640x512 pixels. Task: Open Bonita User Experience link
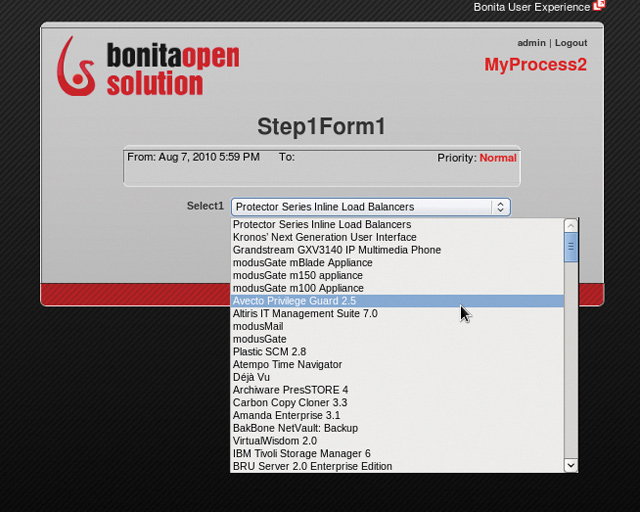pos(531,7)
